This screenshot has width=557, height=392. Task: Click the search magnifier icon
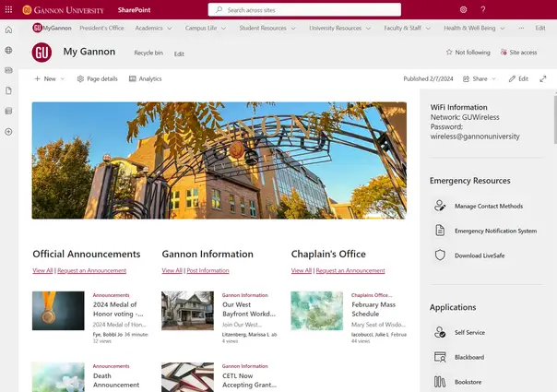[x=219, y=9]
